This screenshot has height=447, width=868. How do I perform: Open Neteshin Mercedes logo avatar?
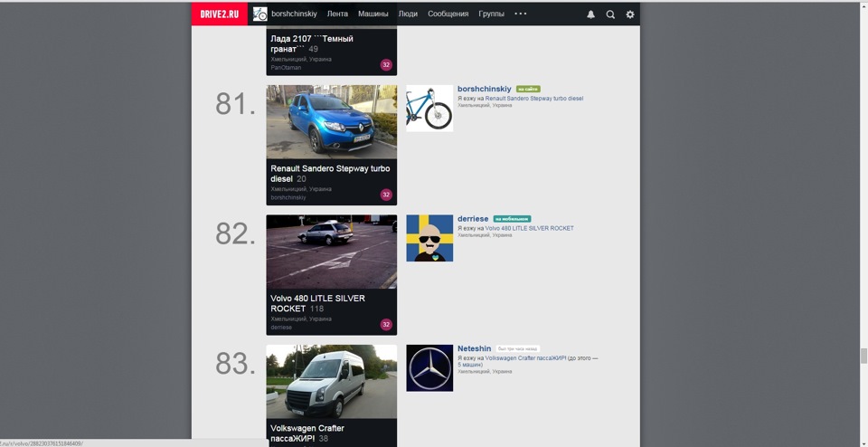[429, 368]
